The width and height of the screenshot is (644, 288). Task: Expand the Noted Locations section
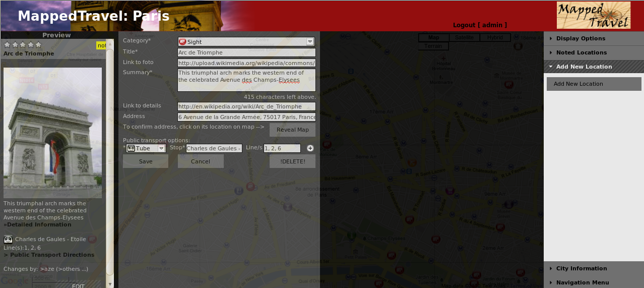click(594, 52)
